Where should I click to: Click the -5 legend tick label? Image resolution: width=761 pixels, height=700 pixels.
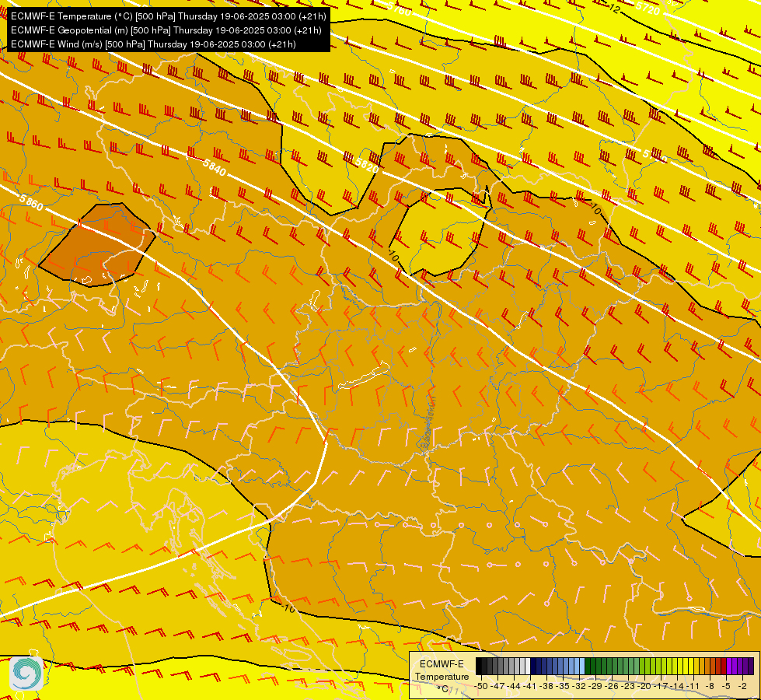(726, 687)
